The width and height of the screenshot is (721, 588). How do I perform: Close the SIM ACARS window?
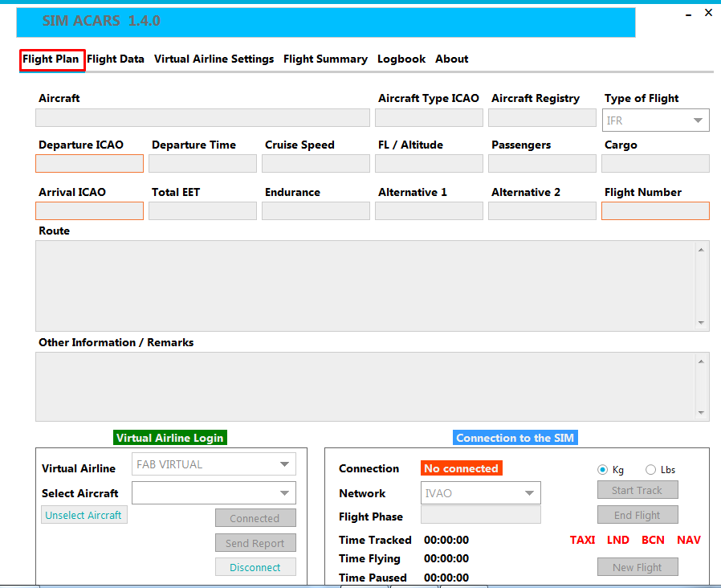[x=708, y=13]
